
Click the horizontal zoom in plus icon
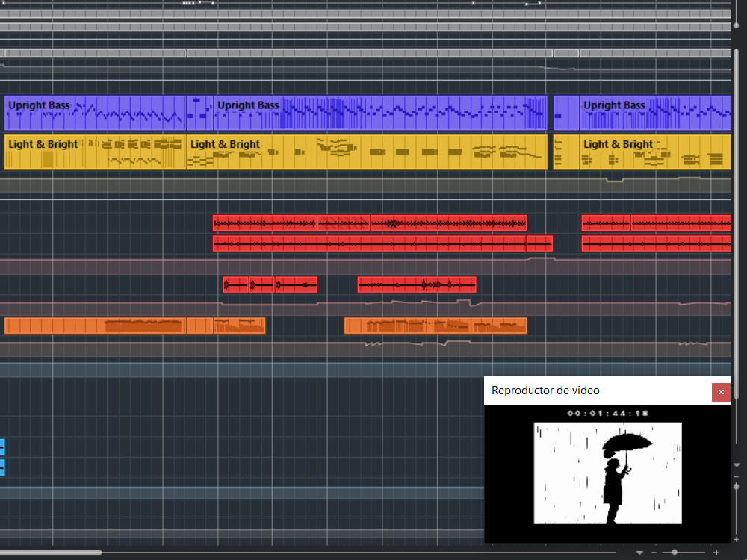pyautogui.click(x=716, y=553)
